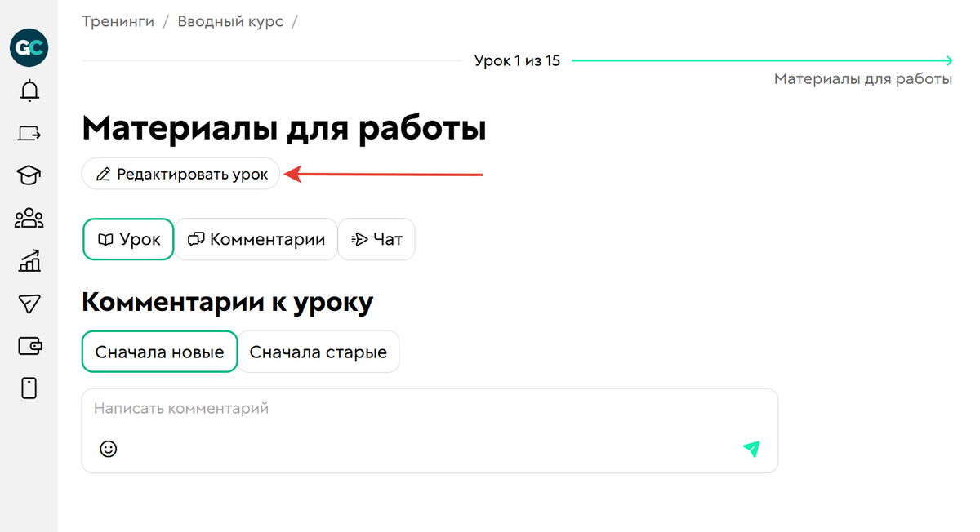
Task: Click Урок 1 из 15 indicator
Action: pos(517,61)
